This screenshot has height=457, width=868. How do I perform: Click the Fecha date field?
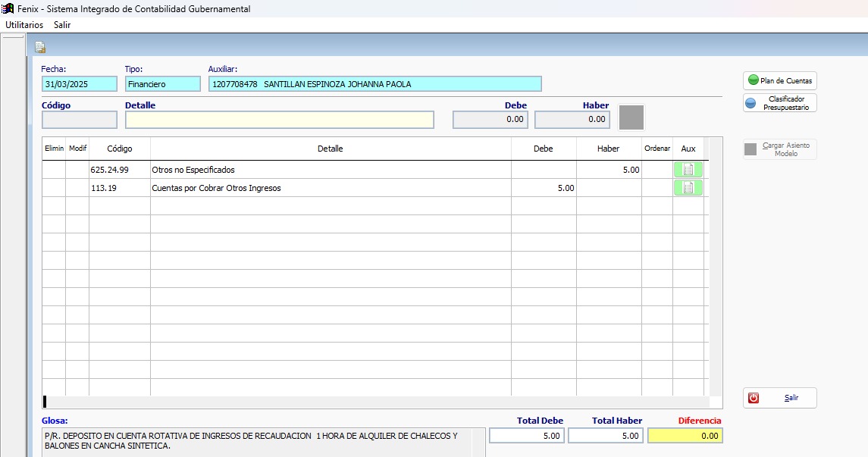coord(80,84)
